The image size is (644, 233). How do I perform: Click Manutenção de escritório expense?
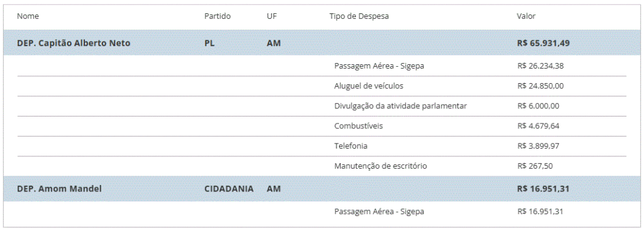point(380,166)
